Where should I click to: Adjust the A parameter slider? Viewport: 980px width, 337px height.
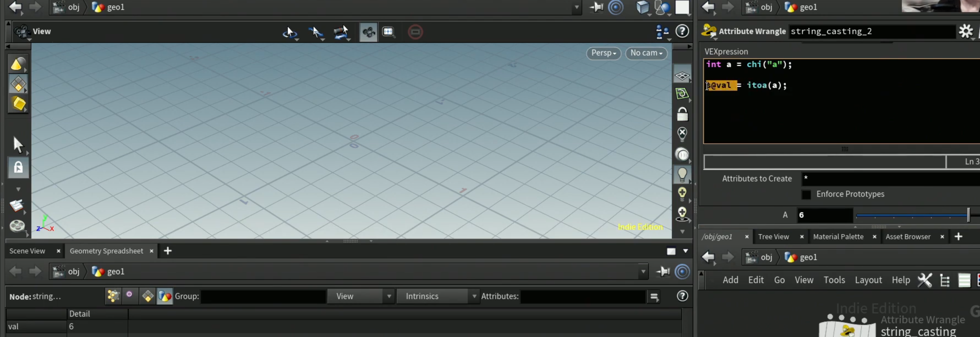click(x=913, y=215)
